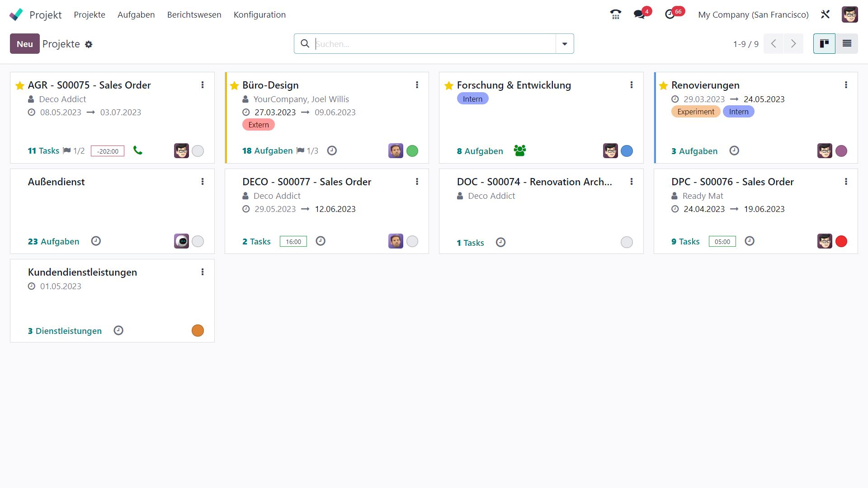Open three-dot menu on Außendienst card
This screenshot has width=868, height=488.
pos(203,182)
